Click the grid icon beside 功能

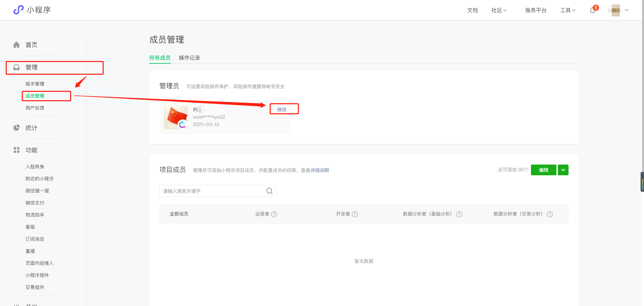(x=16, y=150)
